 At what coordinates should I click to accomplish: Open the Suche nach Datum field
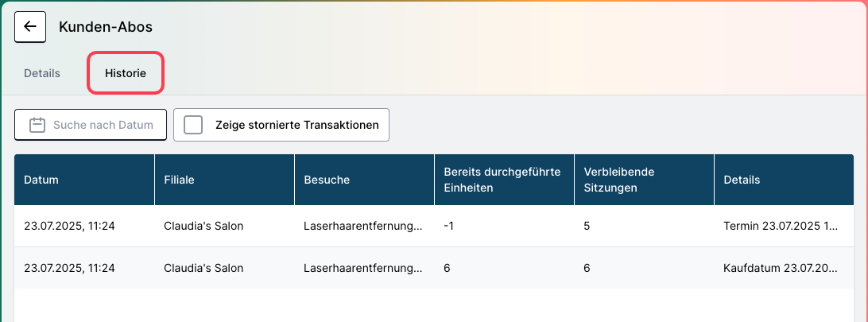[91, 125]
